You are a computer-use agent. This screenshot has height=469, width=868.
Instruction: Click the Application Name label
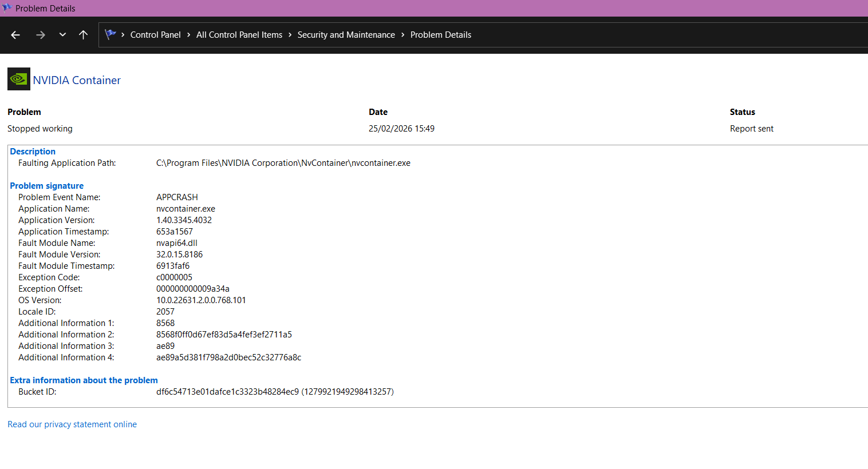(54, 209)
